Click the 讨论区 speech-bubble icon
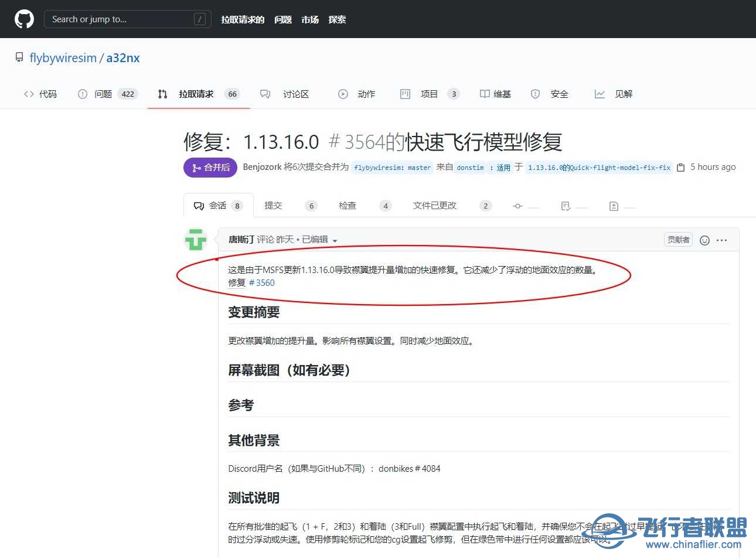This screenshot has height=559, width=756. click(265, 94)
